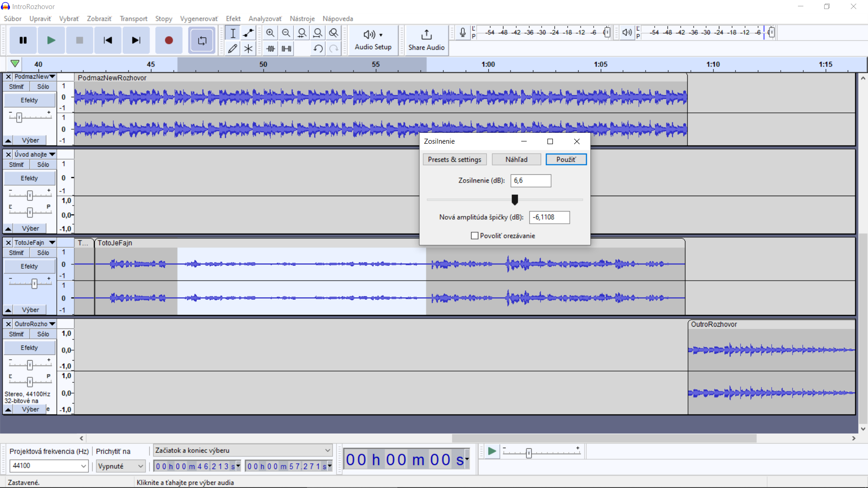Viewport: 868px width, 488px height.
Task: Click the Zoom In tool
Action: (271, 33)
